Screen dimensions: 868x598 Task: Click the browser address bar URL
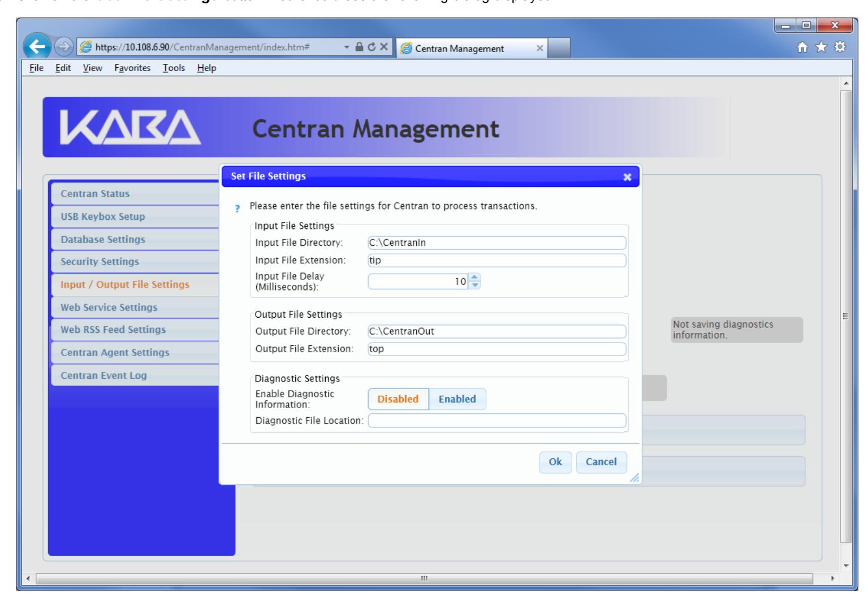pyautogui.click(x=202, y=47)
